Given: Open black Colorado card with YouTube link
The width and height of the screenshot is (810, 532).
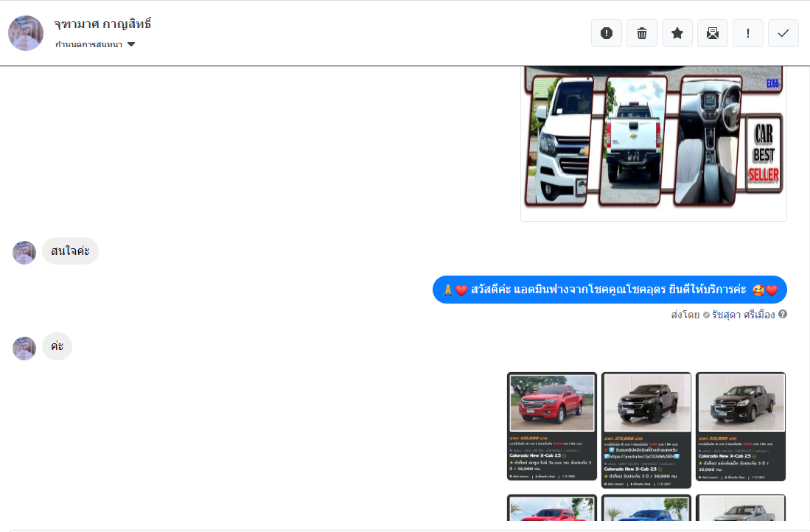Looking at the screenshot, I should 646,430.
